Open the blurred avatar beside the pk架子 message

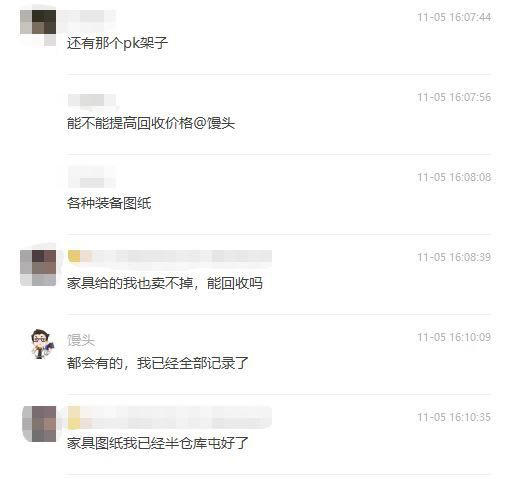click(38, 28)
